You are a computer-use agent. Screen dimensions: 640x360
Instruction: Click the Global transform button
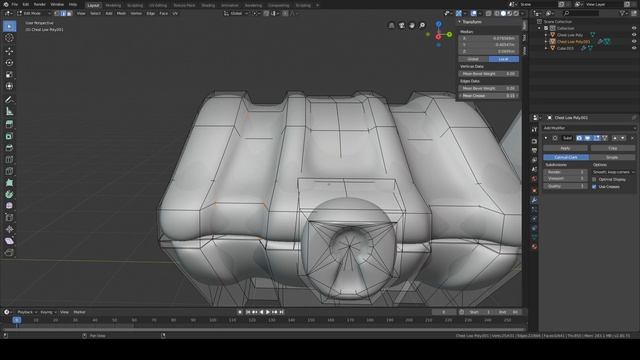(x=473, y=59)
